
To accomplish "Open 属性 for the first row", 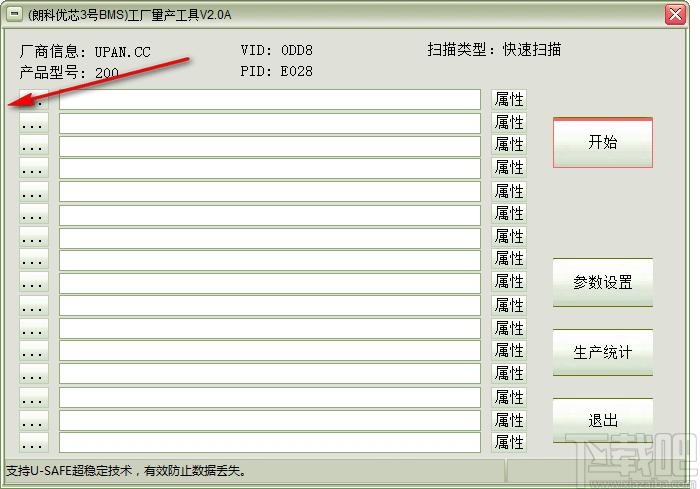I will click(509, 100).
